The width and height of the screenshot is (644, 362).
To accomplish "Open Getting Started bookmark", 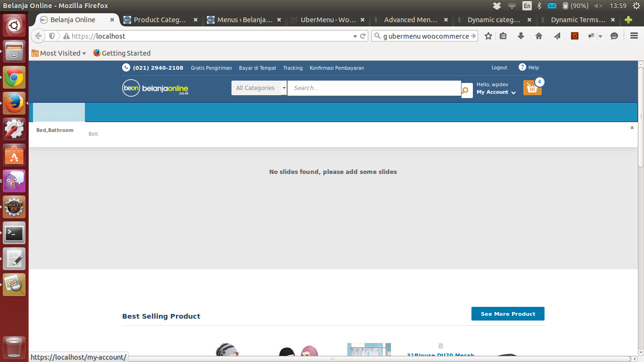I will 122,53.
